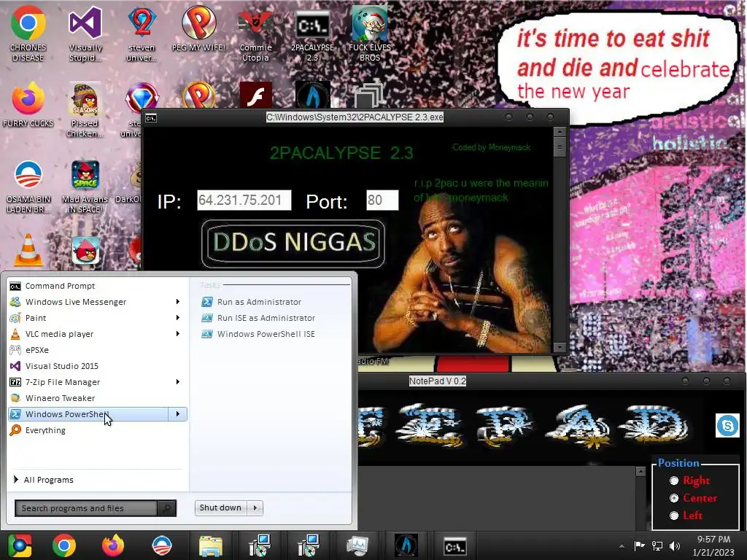
Task: Click the magnifier icon in Start search
Action: click(x=167, y=508)
